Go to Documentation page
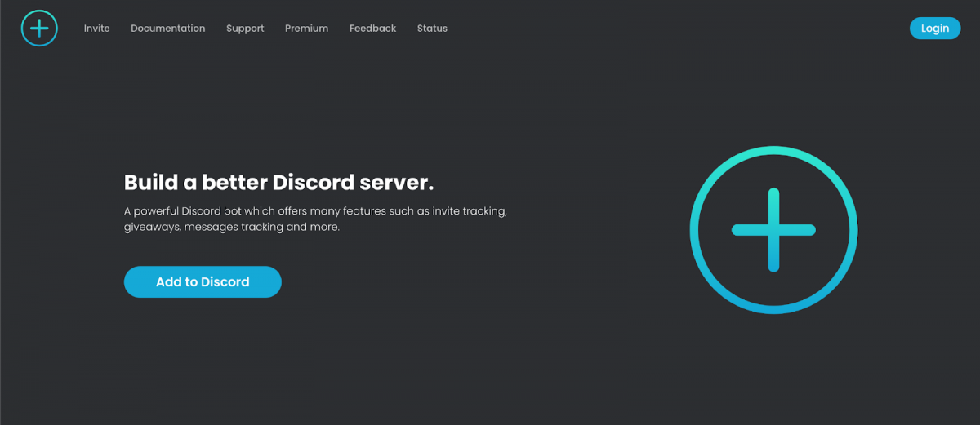980x425 pixels. [x=168, y=28]
